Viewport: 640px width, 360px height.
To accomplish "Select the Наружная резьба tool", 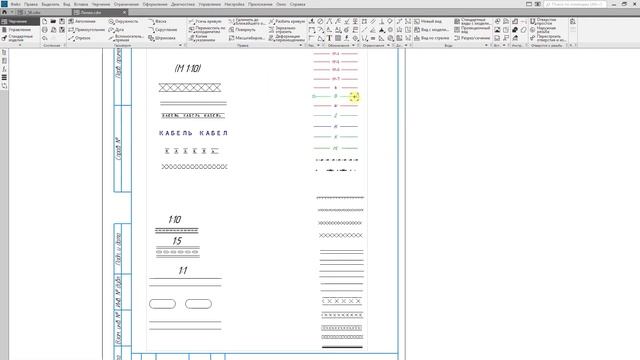I will [543, 29].
